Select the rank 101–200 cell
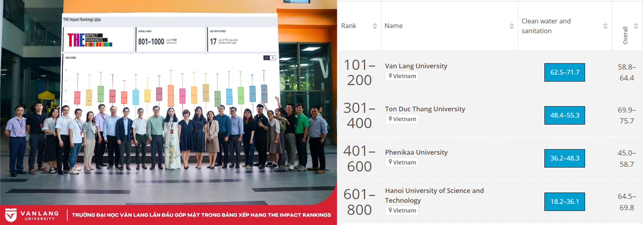 click(359, 72)
